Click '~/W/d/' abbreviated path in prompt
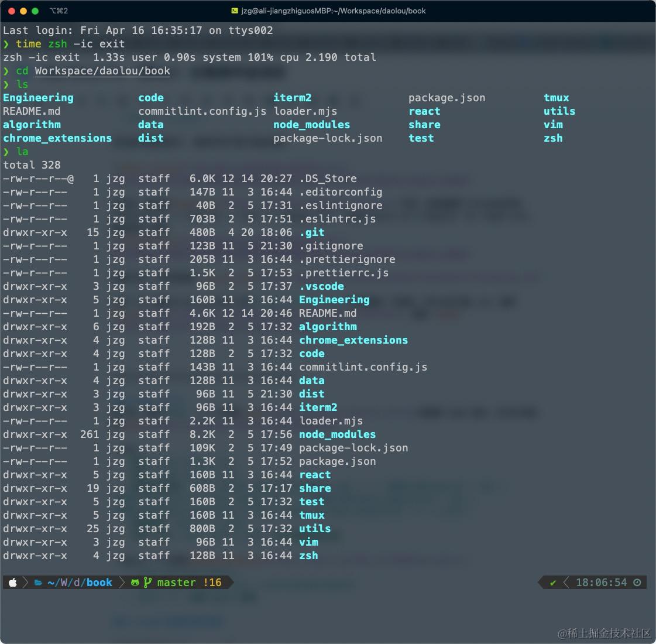The image size is (656, 644). tap(67, 583)
